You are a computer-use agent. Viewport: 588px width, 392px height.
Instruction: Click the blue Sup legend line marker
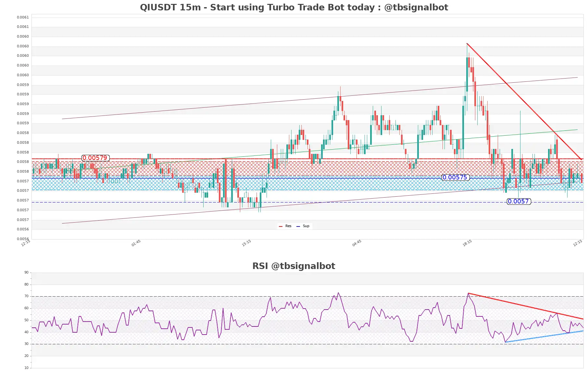[x=298, y=227]
